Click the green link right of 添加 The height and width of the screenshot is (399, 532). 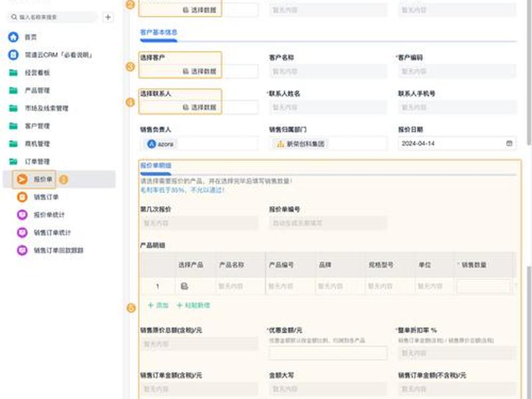click(194, 305)
